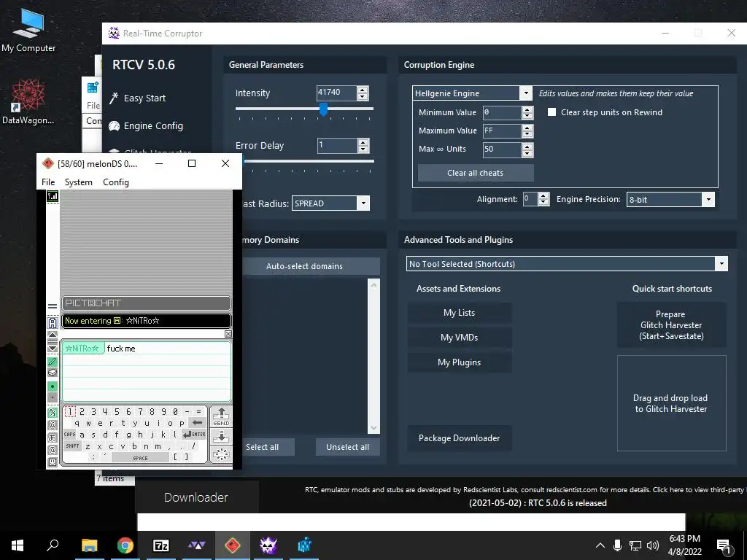
Task: Click the chat room A icon
Action: tap(53, 322)
